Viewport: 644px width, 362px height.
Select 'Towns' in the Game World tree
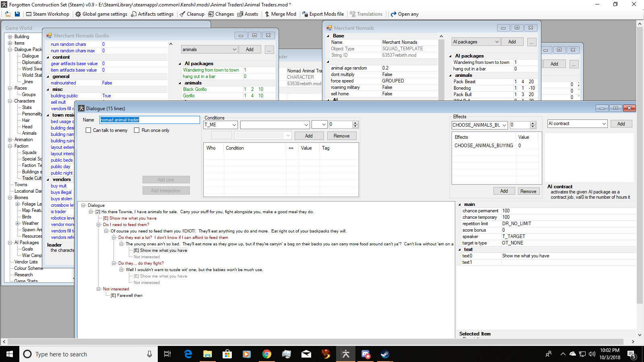click(21, 185)
